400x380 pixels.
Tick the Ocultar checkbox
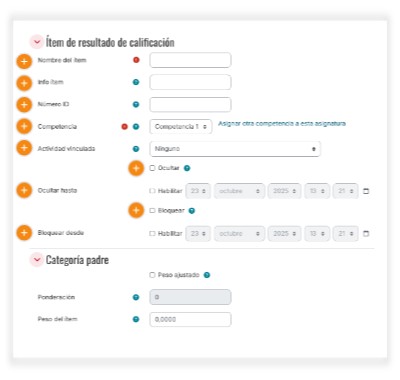pos(152,168)
